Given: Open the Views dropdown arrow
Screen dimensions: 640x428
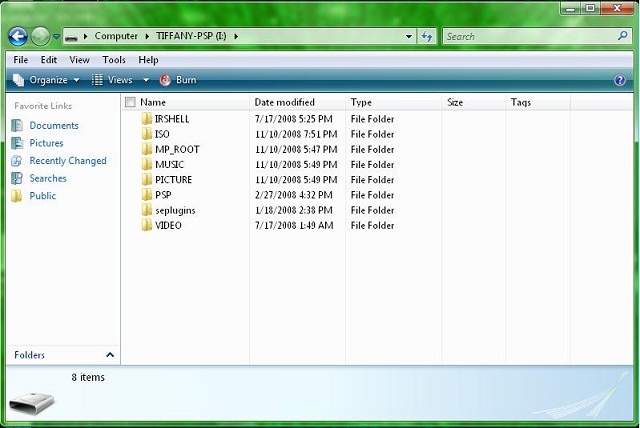Looking at the screenshot, I should click(145, 80).
